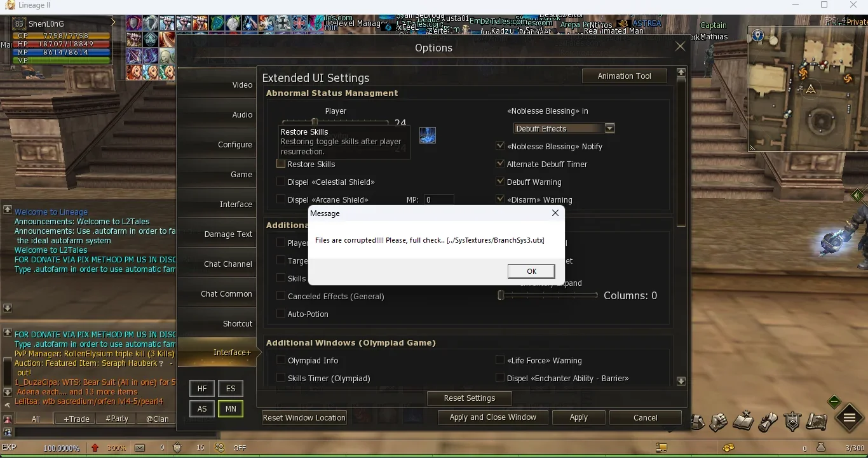Open the Debuff Effects dropdown
The width and height of the screenshot is (868, 458).
[564, 128]
